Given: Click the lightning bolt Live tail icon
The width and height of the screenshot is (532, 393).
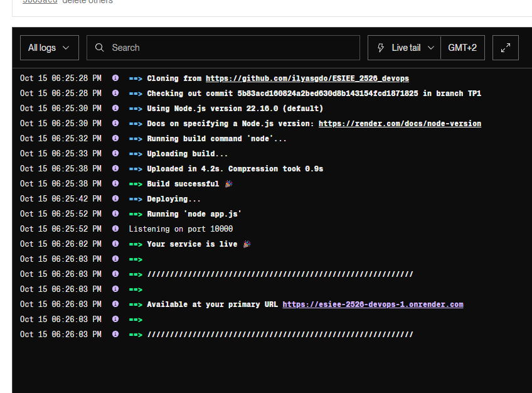Looking at the screenshot, I should pyautogui.click(x=381, y=48).
